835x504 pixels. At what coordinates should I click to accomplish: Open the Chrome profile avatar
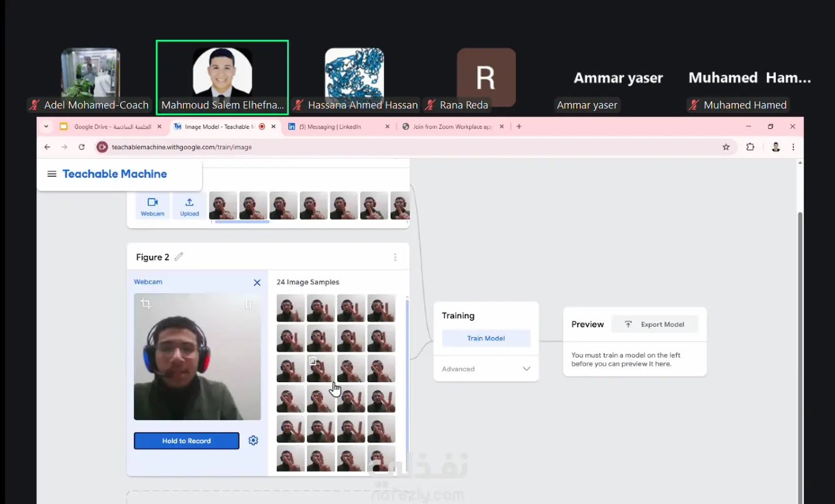click(776, 147)
